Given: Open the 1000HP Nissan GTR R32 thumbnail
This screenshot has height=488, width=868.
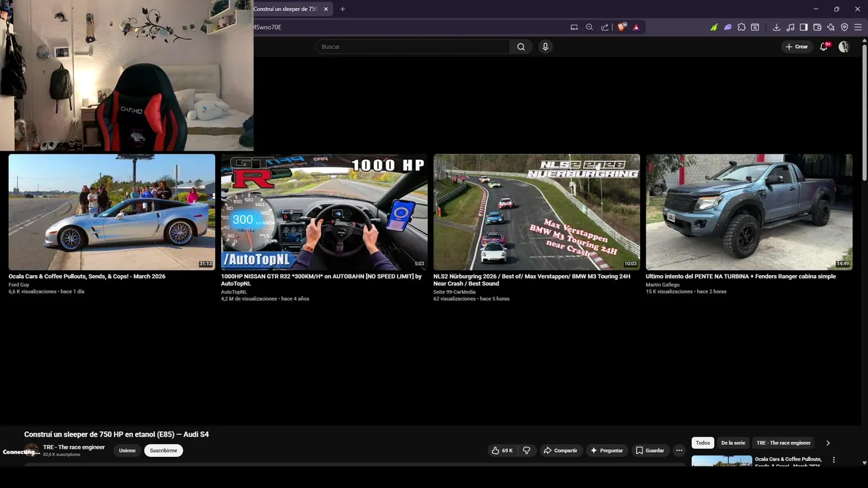Looking at the screenshot, I should coord(324,212).
